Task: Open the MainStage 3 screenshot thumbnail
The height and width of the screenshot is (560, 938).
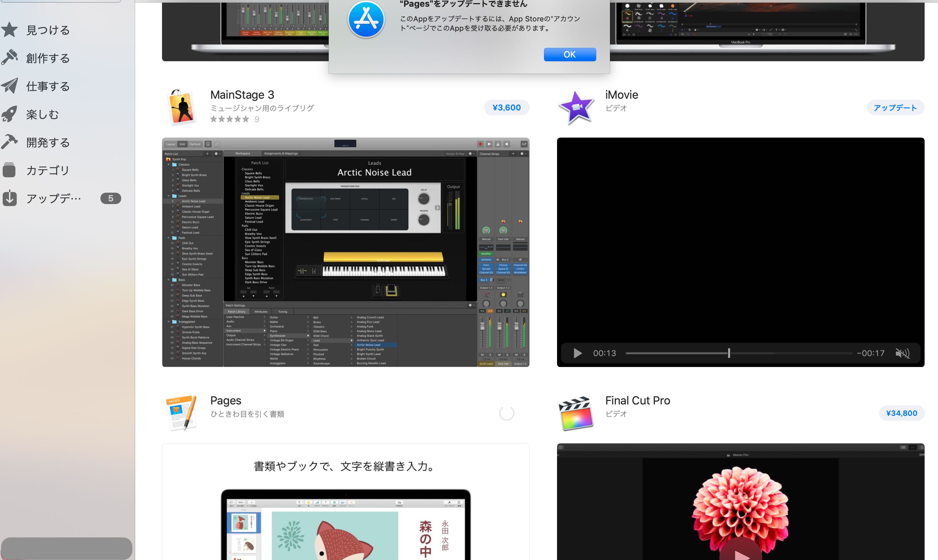Action: (x=345, y=252)
